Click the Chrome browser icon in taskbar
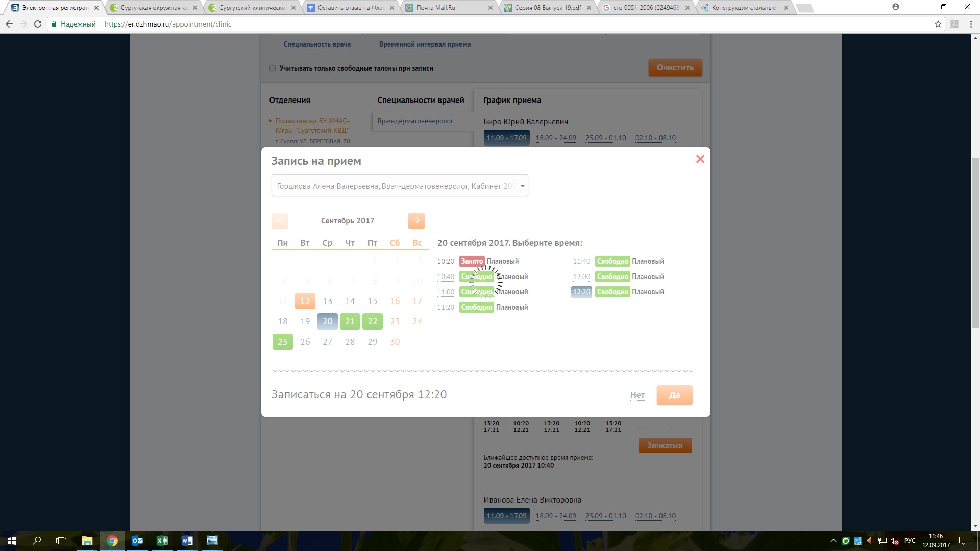 pyautogui.click(x=111, y=540)
